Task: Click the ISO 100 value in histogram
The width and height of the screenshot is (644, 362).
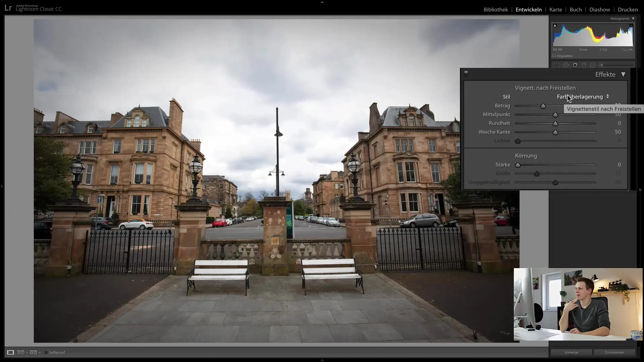Action: coord(557,50)
